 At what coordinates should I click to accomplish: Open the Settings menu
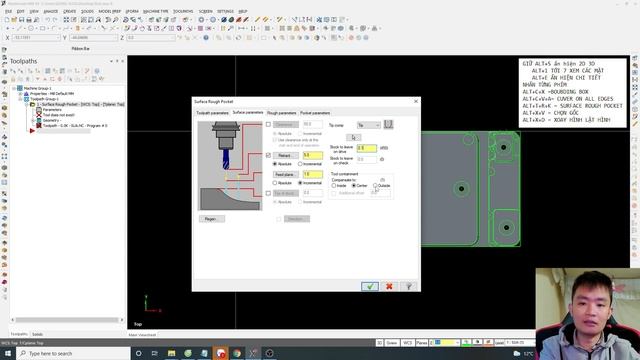pyautogui.click(x=225, y=11)
